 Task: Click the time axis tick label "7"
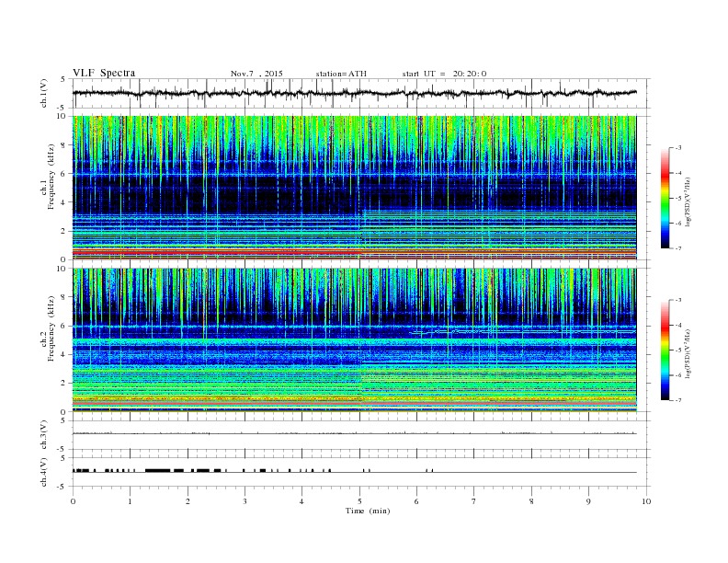coord(474,501)
